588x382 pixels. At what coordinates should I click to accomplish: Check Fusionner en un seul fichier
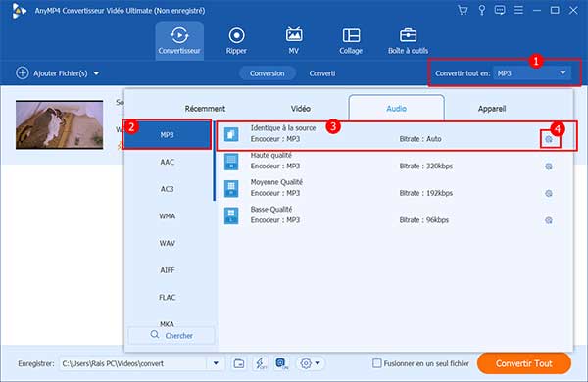coord(377,363)
